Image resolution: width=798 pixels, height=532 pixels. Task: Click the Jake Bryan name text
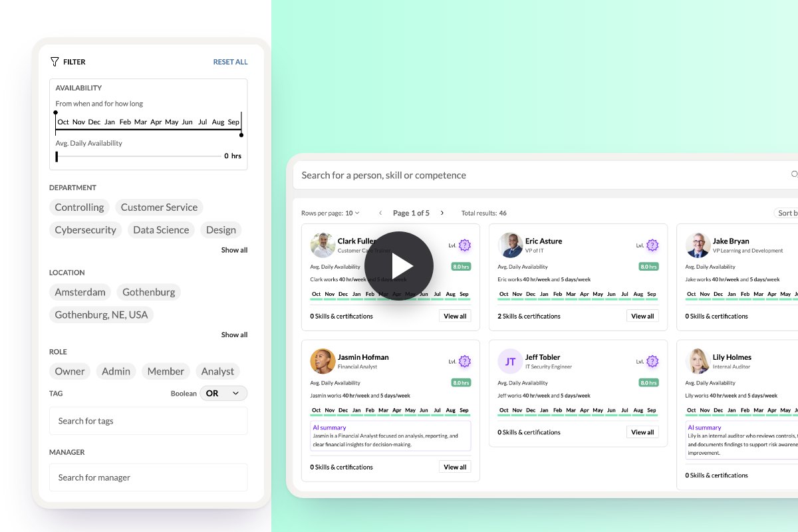pyautogui.click(x=731, y=241)
